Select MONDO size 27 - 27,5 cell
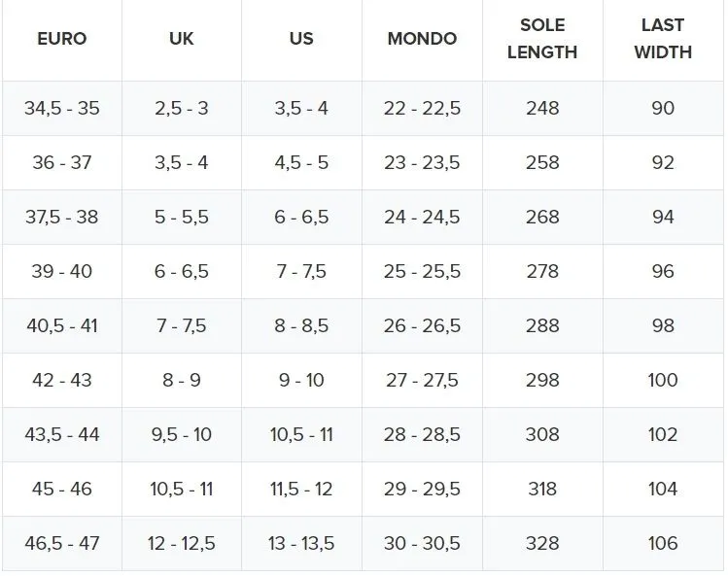 422,380
